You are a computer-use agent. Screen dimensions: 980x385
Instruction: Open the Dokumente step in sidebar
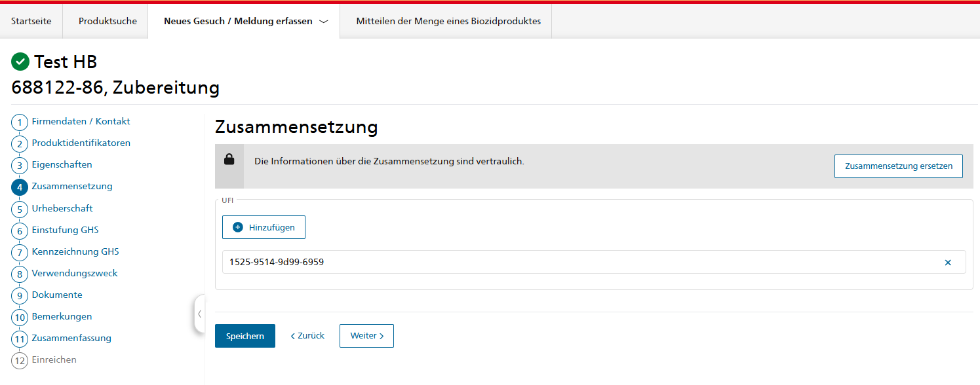tap(57, 295)
